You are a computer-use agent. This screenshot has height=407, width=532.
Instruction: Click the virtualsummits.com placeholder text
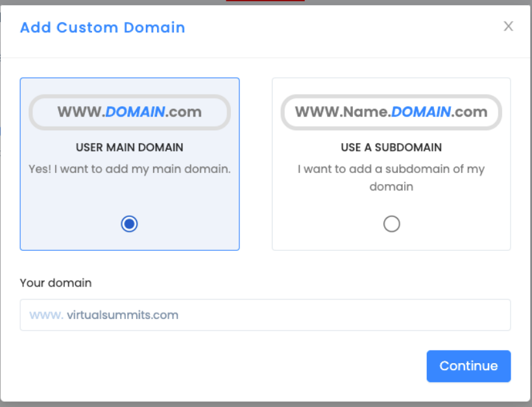pyautogui.click(x=123, y=315)
